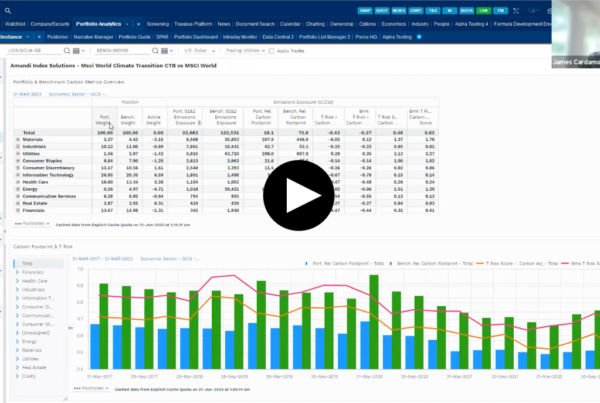The width and height of the screenshot is (600, 403).
Task: Click the green LIW quick-access button
Action: [484, 11]
